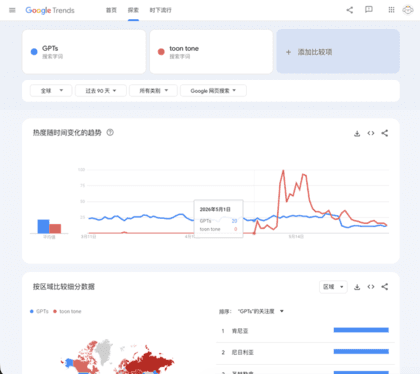
Task: Click the GPTs legend item above map
Action: [x=39, y=311]
